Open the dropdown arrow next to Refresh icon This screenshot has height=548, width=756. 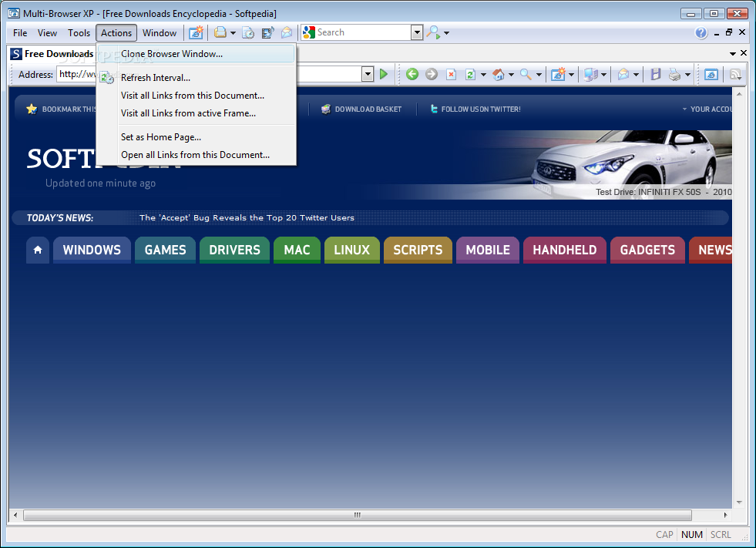483,74
